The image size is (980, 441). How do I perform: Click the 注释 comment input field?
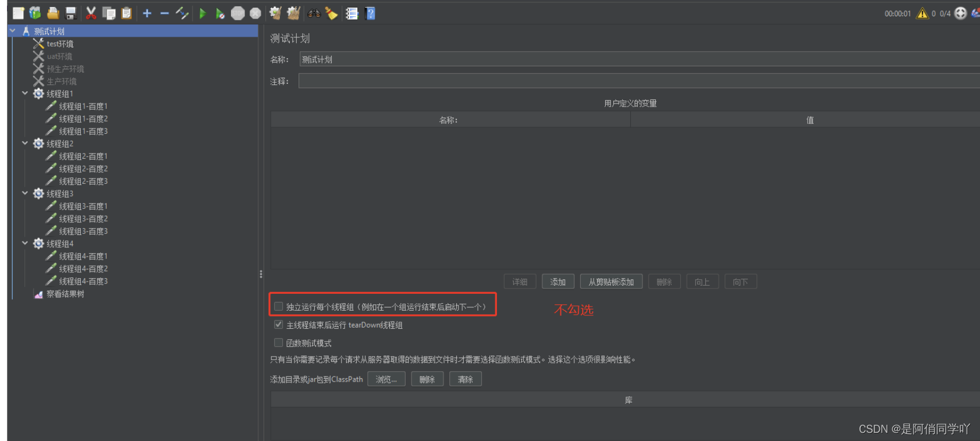coord(639,81)
